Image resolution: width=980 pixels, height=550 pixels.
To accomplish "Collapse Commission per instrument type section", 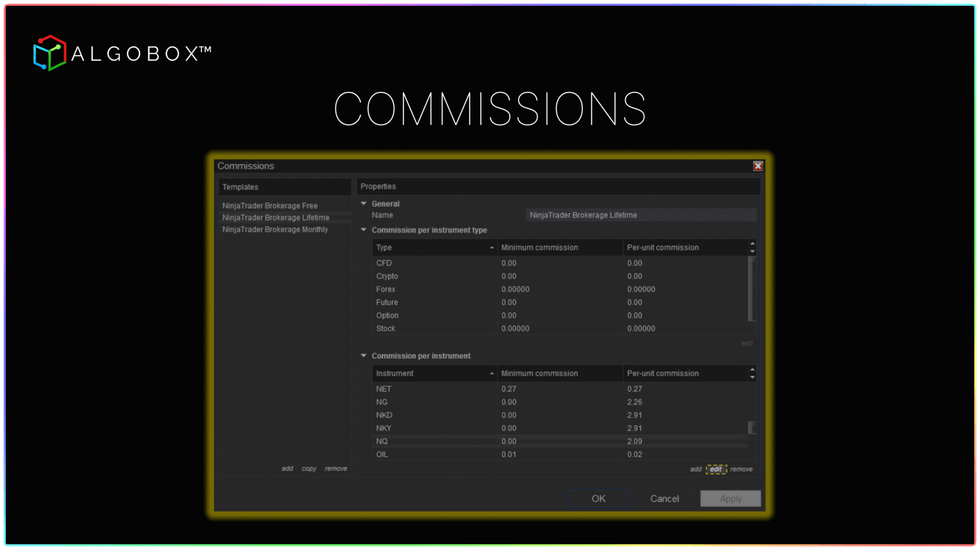I will coord(364,230).
